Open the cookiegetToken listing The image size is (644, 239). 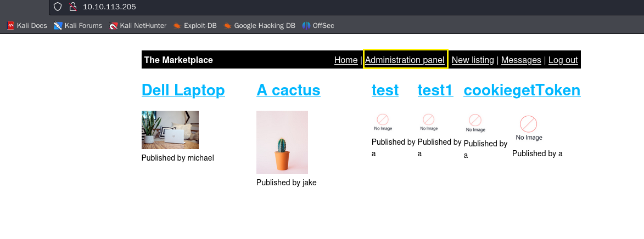click(522, 90)
